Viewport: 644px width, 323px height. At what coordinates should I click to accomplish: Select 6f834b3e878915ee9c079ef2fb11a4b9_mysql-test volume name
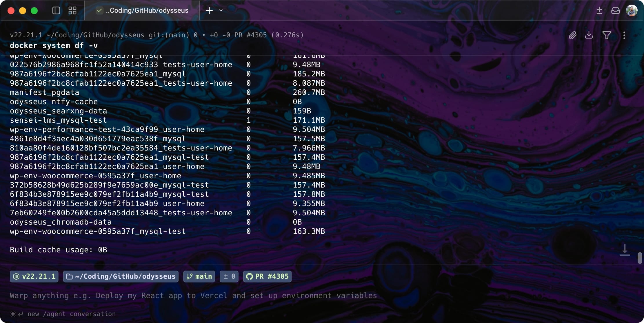[x=109, y=194]
